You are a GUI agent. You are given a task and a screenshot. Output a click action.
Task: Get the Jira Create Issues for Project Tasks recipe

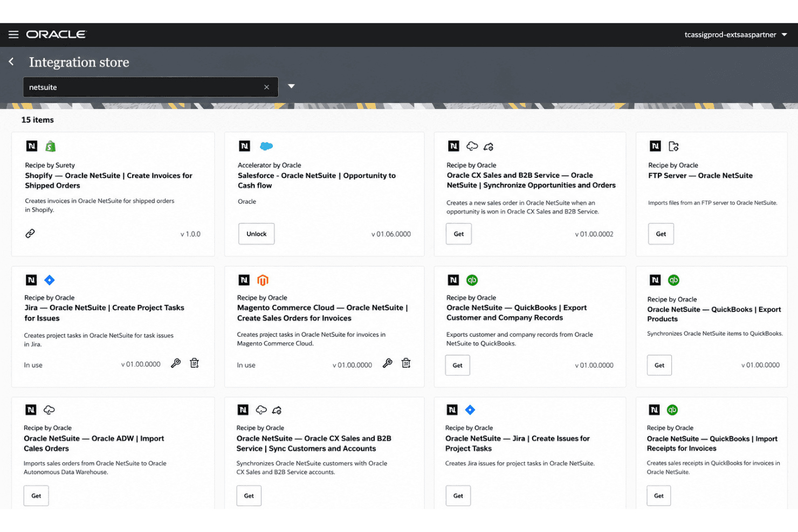click(x=458, y=496)
